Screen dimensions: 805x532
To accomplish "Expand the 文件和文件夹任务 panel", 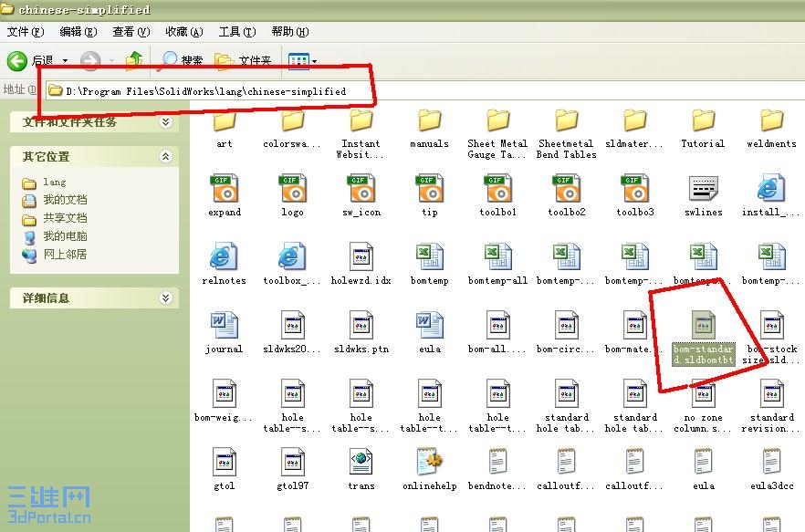I will (x=165, y=121).
